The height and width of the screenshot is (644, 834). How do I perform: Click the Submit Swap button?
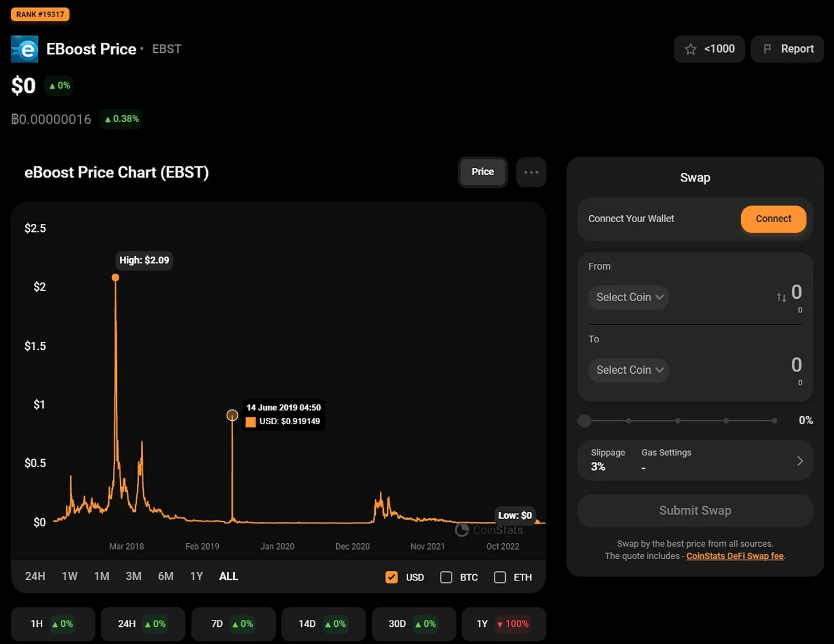tap(695, 510)
